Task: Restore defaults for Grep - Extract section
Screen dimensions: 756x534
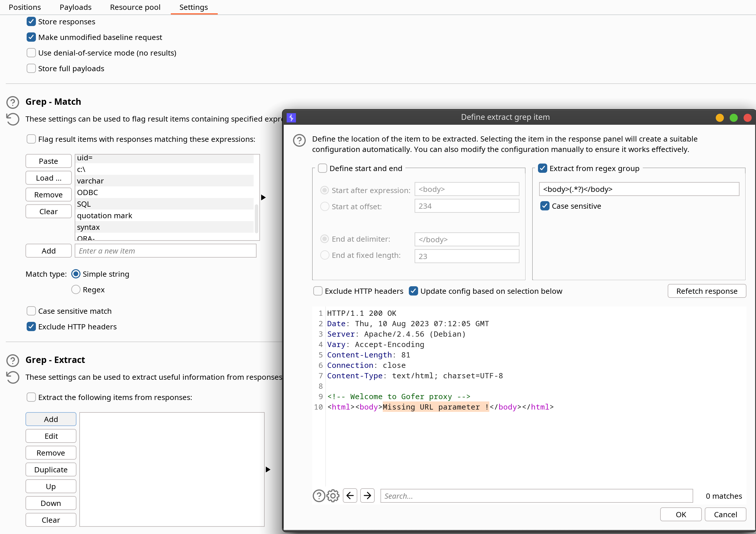Action: 12,377
